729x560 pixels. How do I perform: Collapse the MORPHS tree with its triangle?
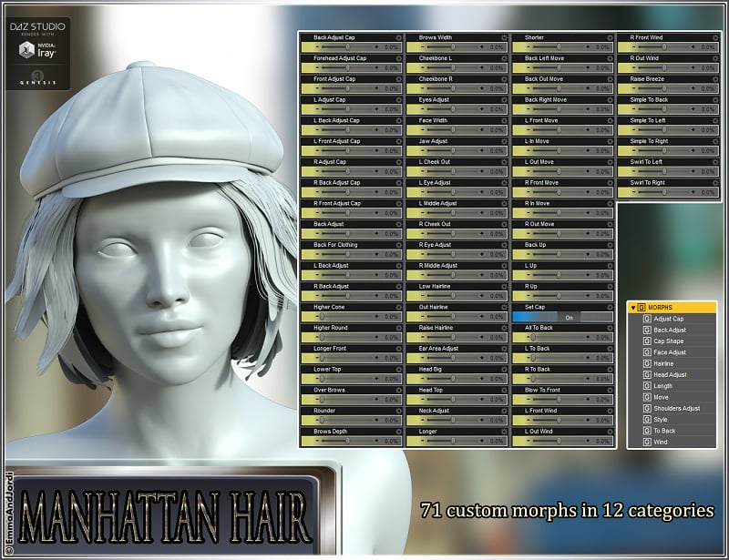632,308
